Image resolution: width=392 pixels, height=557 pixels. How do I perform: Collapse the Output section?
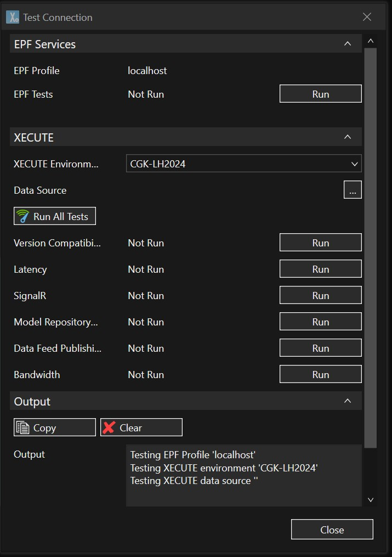click(x=347, y=401)
